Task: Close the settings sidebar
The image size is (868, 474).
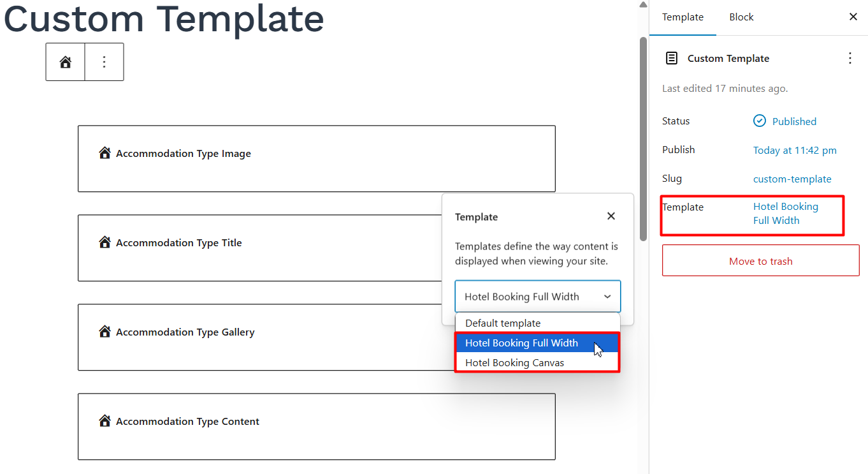Action: pyautogui.click(x=853, y=17)
